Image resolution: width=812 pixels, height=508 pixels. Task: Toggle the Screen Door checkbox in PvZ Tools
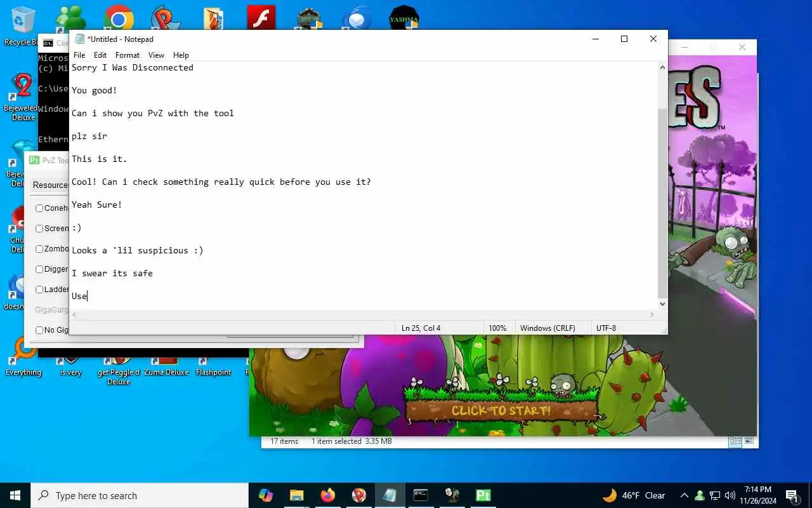39,229
